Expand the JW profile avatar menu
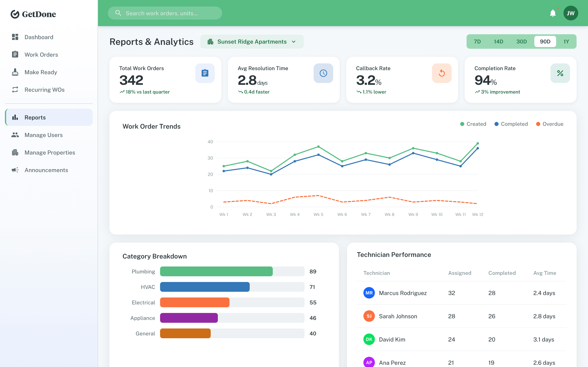 tap(570, 13)
